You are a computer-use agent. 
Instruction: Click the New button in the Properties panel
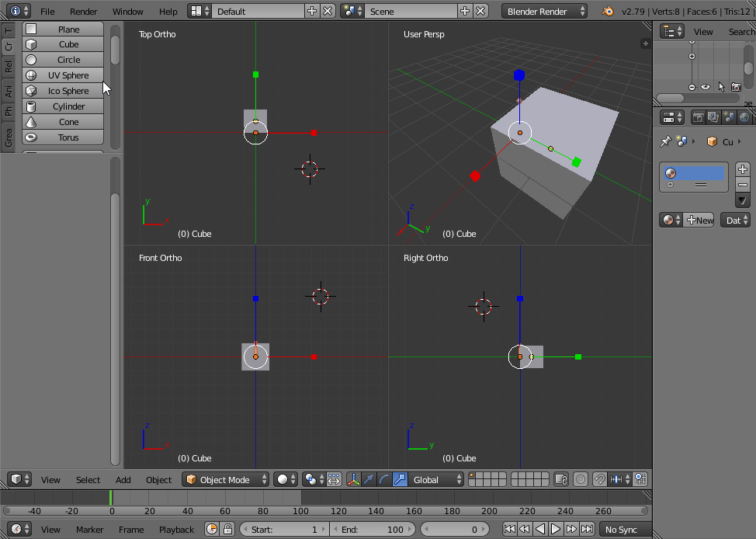coord(700,220)
